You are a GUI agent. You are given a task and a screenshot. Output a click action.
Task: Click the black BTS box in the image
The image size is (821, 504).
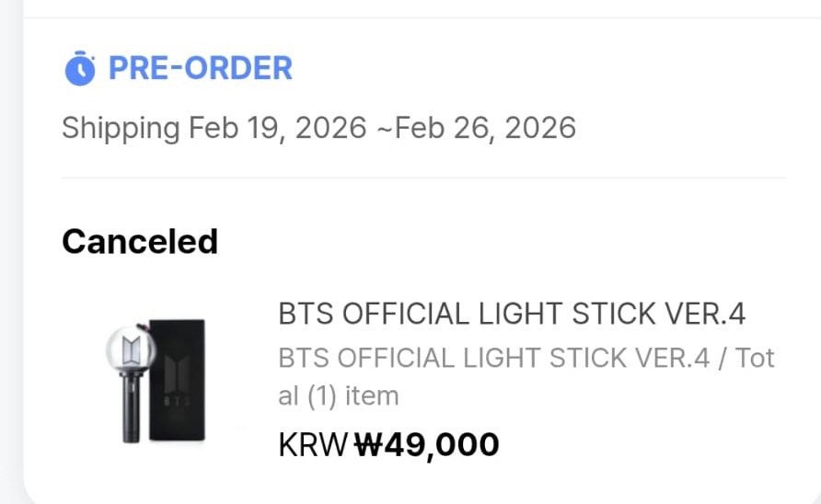(x=177, y=380)
